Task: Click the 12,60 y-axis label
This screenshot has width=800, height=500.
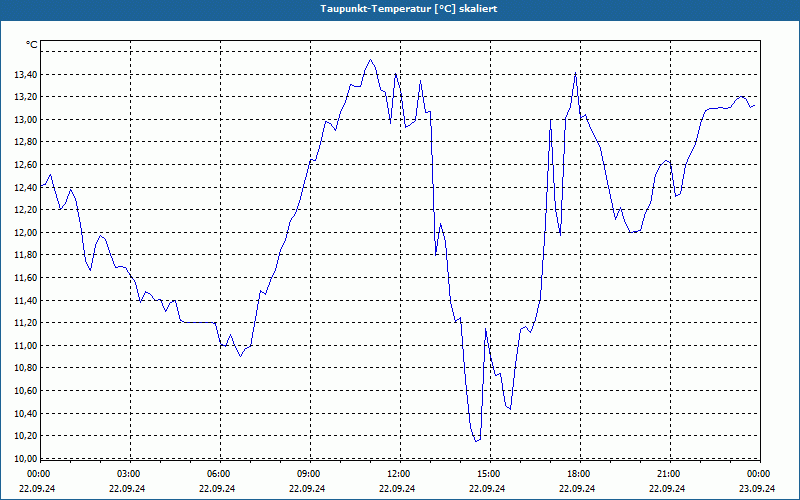Action: (x=26, y=165)
